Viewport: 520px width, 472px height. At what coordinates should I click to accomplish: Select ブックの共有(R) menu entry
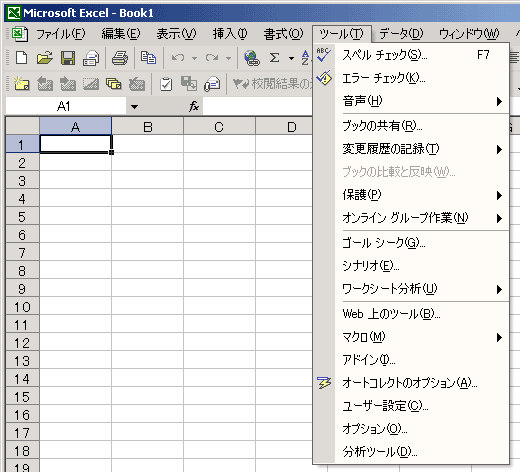click(411, 126)
